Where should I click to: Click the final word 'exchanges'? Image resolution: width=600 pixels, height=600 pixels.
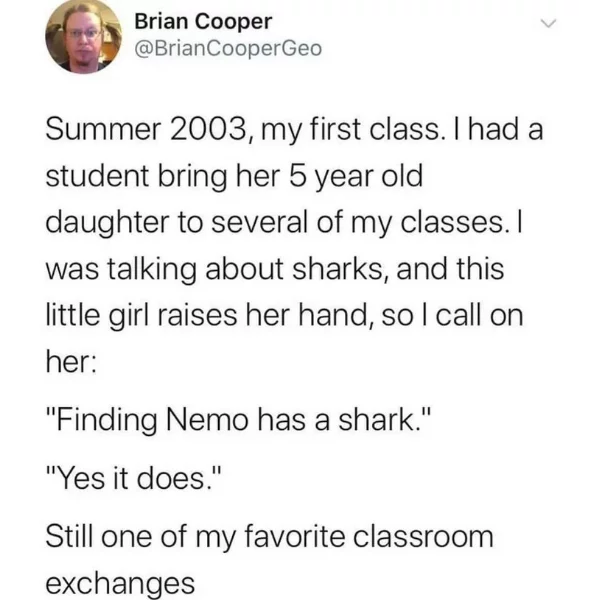click(120, 584)
